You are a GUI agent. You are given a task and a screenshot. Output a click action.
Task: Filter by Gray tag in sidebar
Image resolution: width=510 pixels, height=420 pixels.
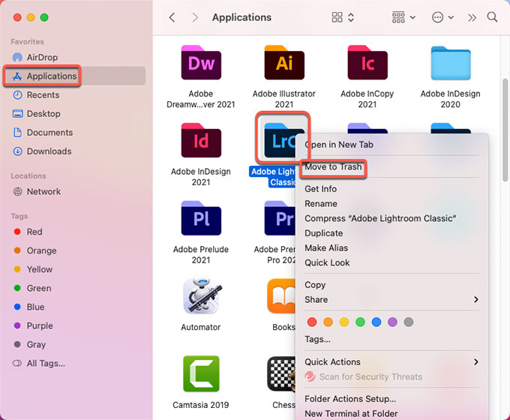pyautogui.click(x=30, y=344)
